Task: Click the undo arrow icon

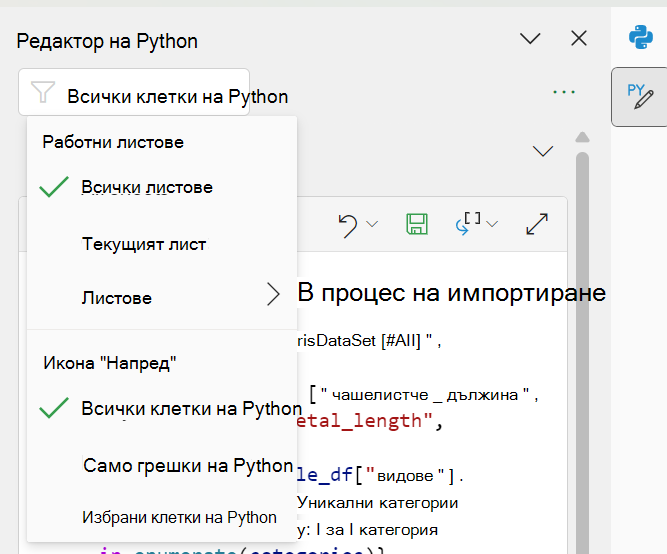Action: pyautogui.click(x=348, y=225)
